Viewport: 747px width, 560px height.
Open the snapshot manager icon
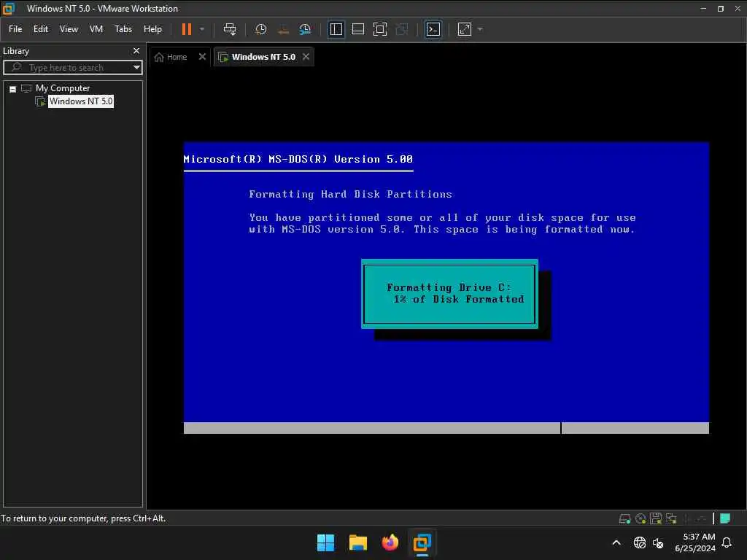click(305, 29)
